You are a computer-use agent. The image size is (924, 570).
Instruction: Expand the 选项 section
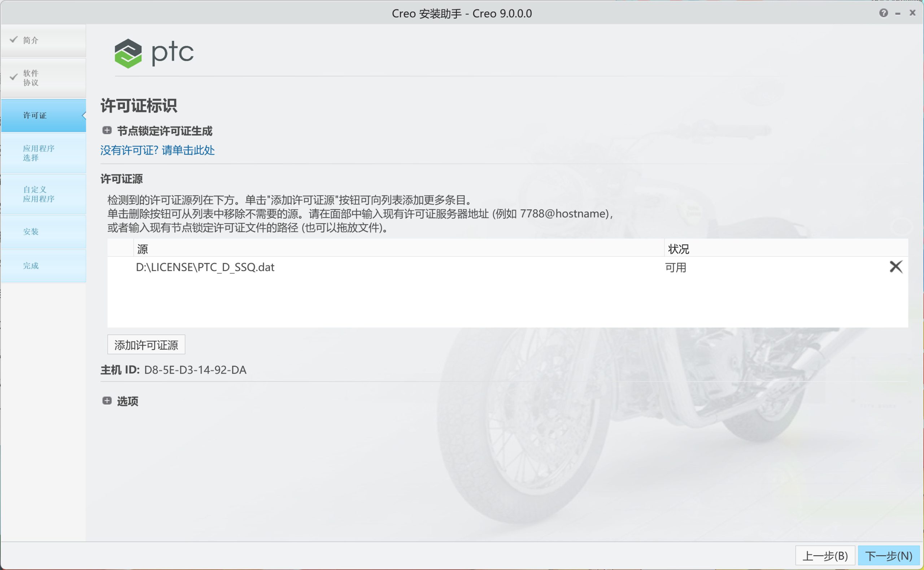point(107,401)
